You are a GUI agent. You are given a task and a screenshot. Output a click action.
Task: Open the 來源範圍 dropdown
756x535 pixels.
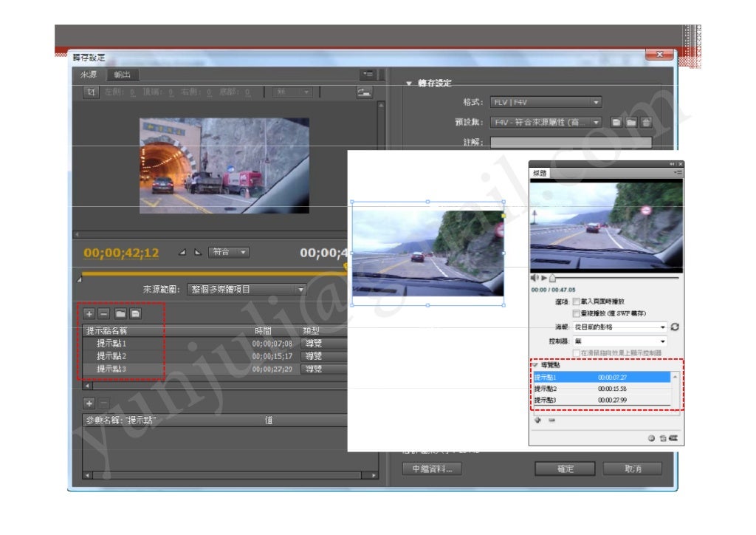tap(246, 290)
